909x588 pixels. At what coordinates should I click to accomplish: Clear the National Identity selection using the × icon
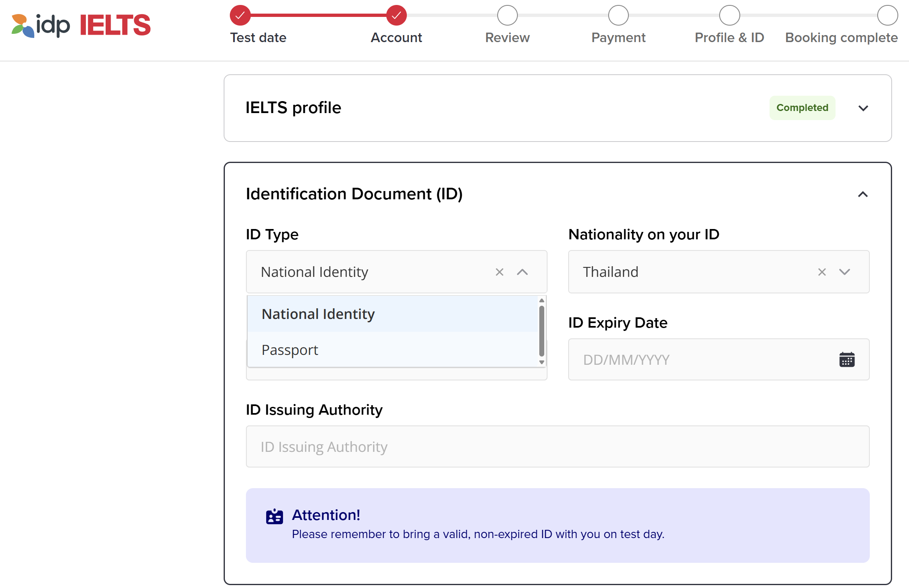point(499,272)
